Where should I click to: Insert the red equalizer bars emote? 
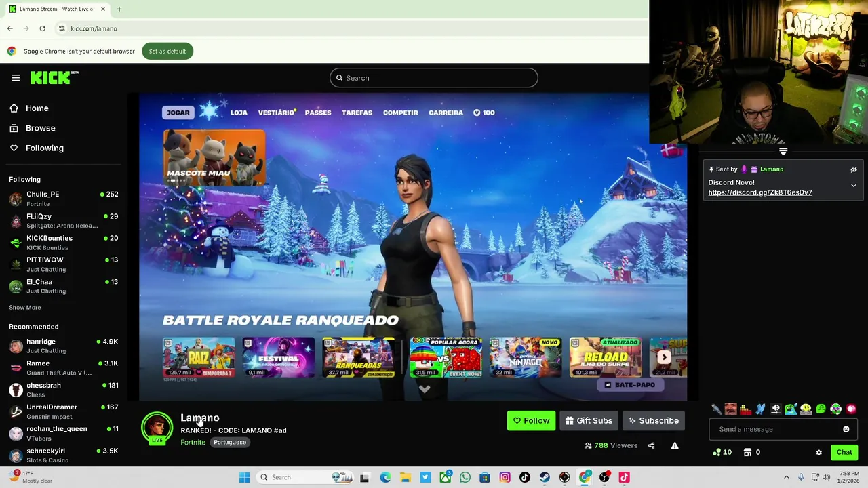tap(745, 409)
